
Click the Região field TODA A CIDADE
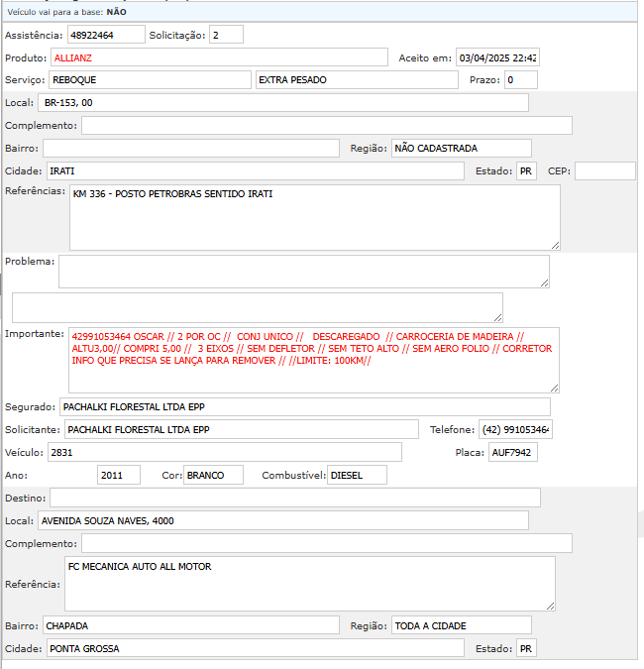tap(462, 625)
